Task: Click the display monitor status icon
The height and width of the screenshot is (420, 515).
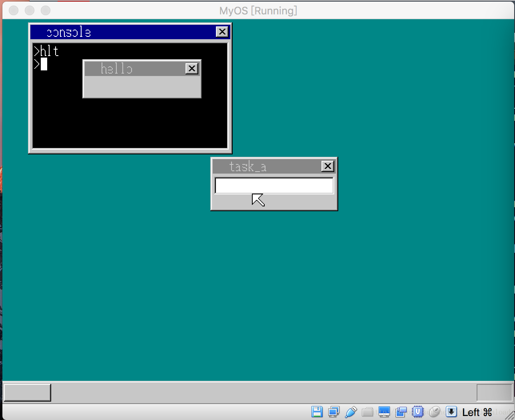Action: click(384, 412)
